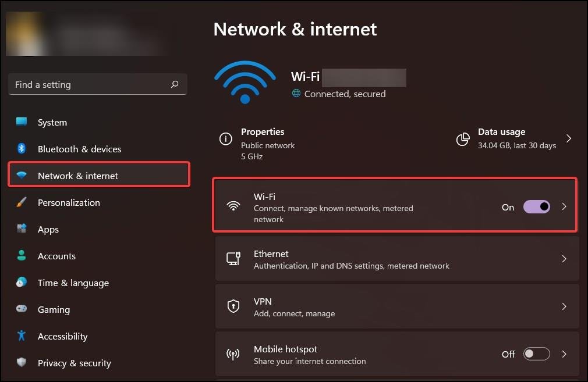This screenshot has width=588, height=382.
Task: Open Ethernet settings via its chevron
Action: pyautogui.click(x=564, y=259)
